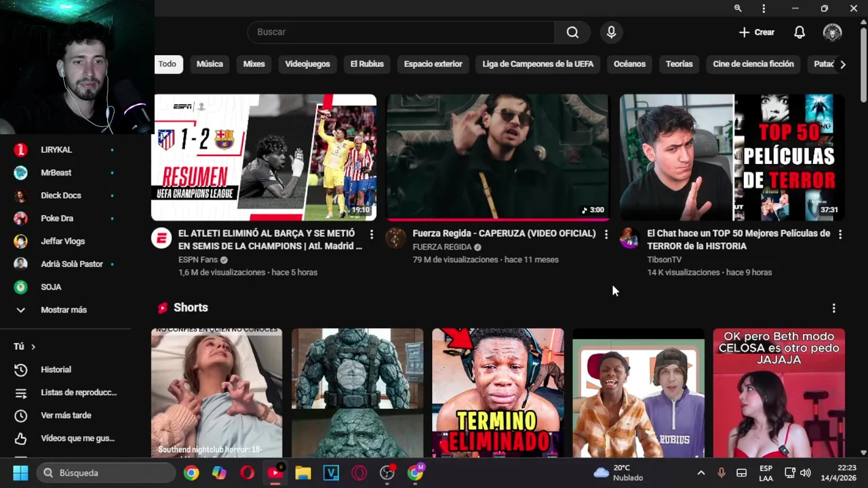Select Liga de Campeones de la UEFA chip
Screen dimensions: 868x488
538,64
